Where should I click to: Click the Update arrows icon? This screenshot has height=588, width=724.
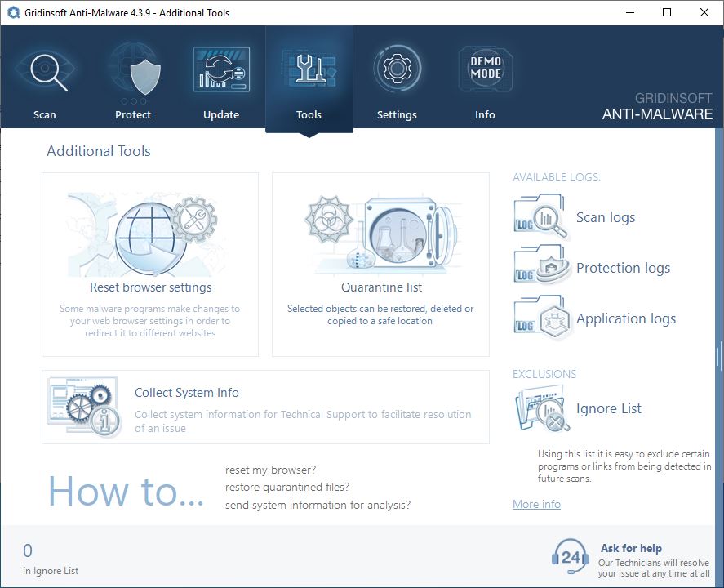(221, 69)
